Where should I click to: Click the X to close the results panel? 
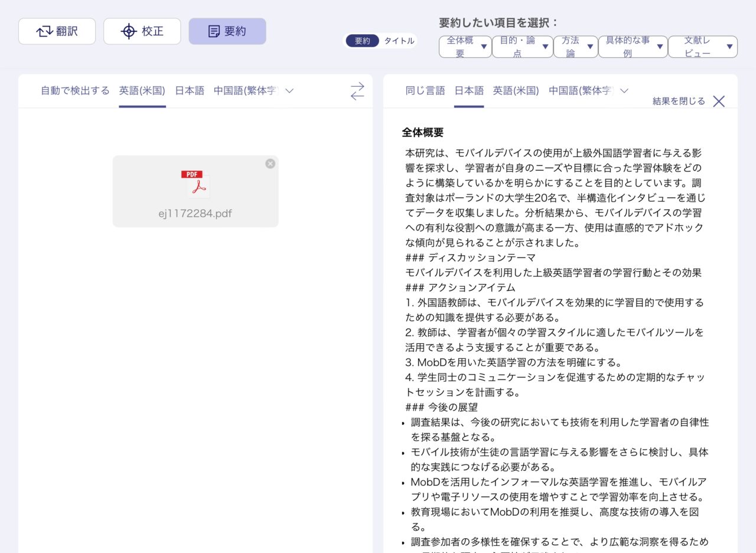718,101
